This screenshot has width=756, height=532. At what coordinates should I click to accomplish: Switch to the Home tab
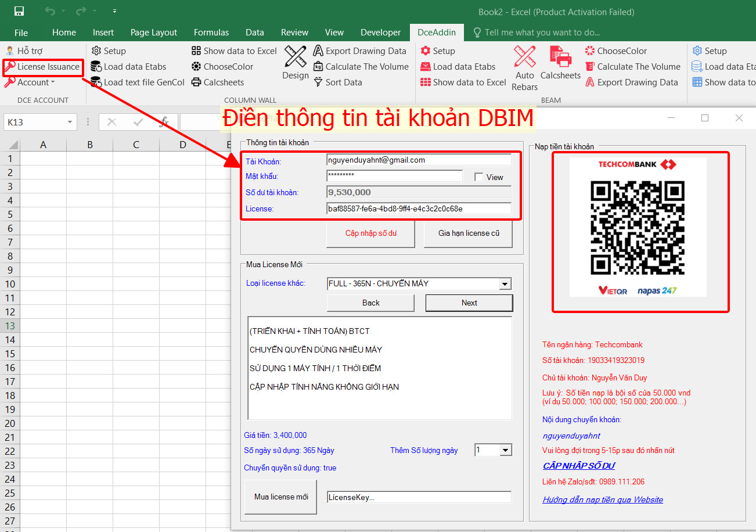click(64, 33)
